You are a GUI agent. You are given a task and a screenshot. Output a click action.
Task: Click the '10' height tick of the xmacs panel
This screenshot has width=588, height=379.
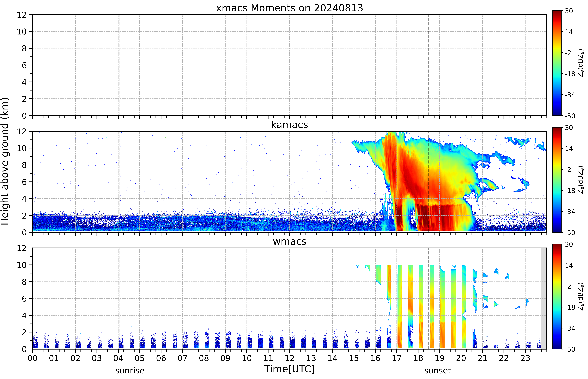coord(22,32)
